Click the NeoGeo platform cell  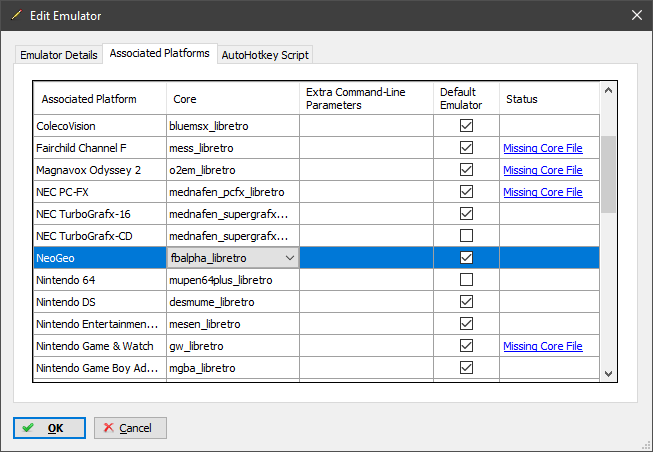(100, 258)
